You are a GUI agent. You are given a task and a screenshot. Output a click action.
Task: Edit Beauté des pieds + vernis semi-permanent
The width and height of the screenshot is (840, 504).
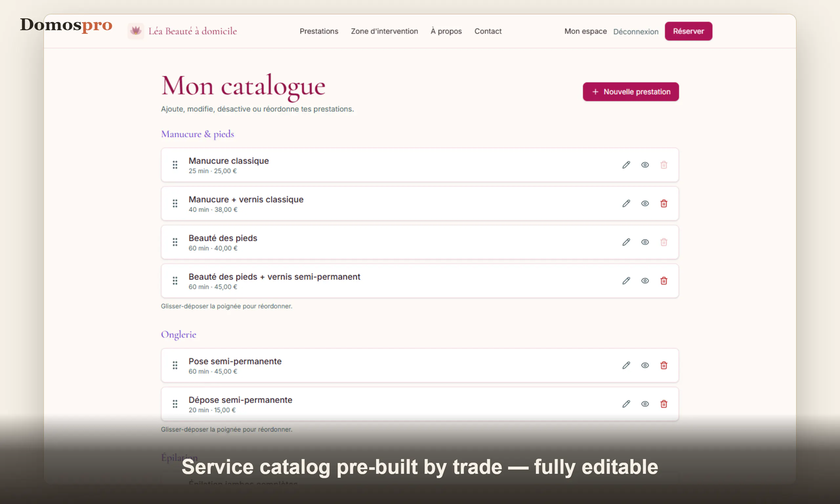(626, 281)
